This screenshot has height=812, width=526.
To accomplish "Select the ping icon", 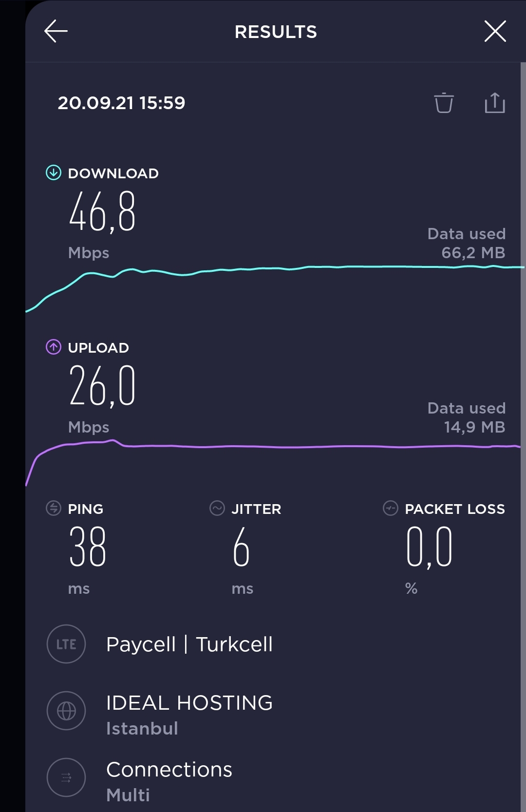I will 54,508.
